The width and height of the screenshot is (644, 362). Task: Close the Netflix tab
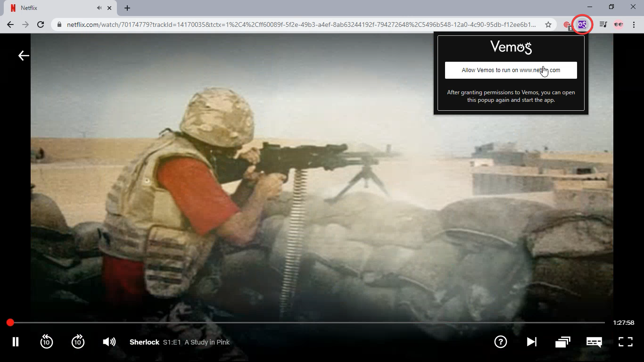(110, 8)
